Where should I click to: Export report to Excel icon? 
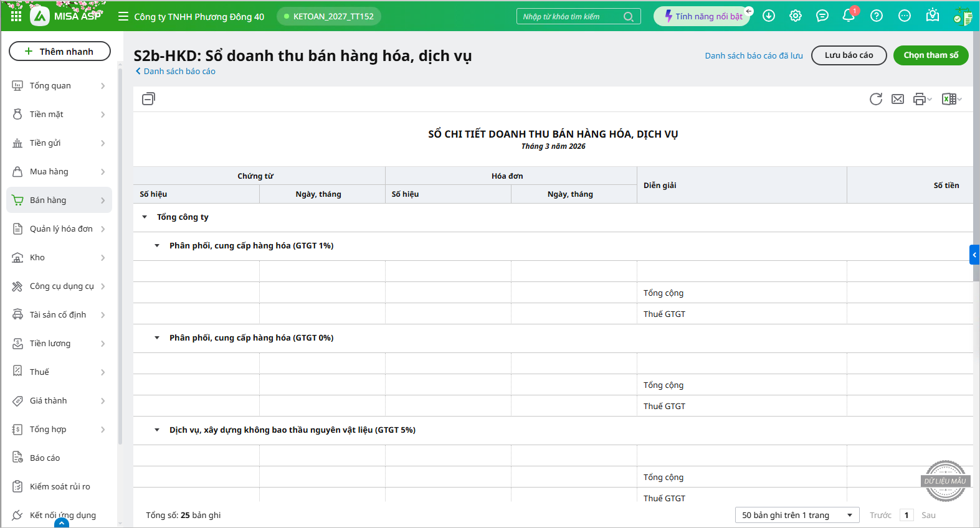pyautogui.click(x=949, y=99)
